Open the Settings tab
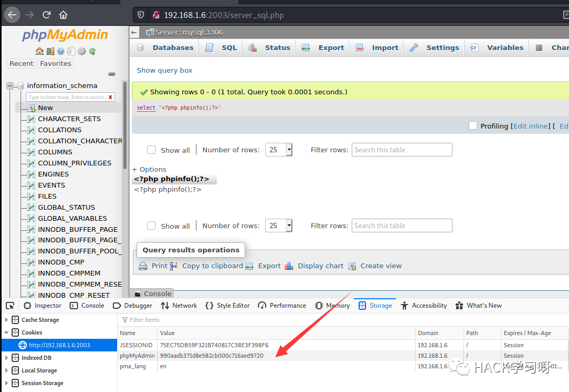 [x=435, y=48]
